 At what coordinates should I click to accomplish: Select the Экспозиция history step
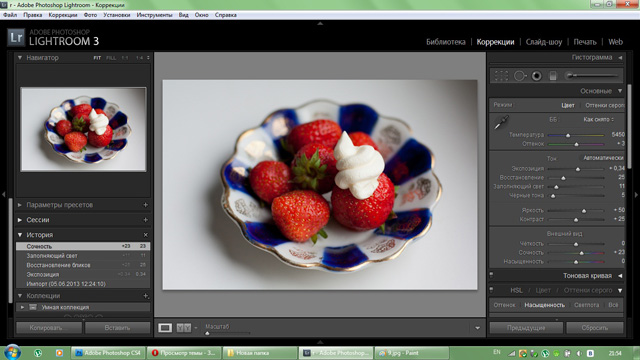point(83,274)
